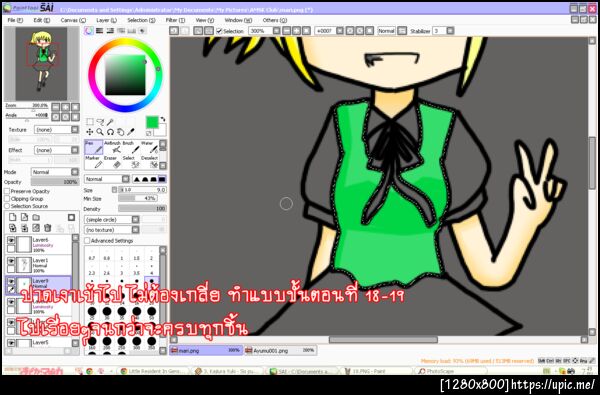Hide Layer9 using its eye icon
Viewport: 600px width, 395px height.
(x=11, y=282)
